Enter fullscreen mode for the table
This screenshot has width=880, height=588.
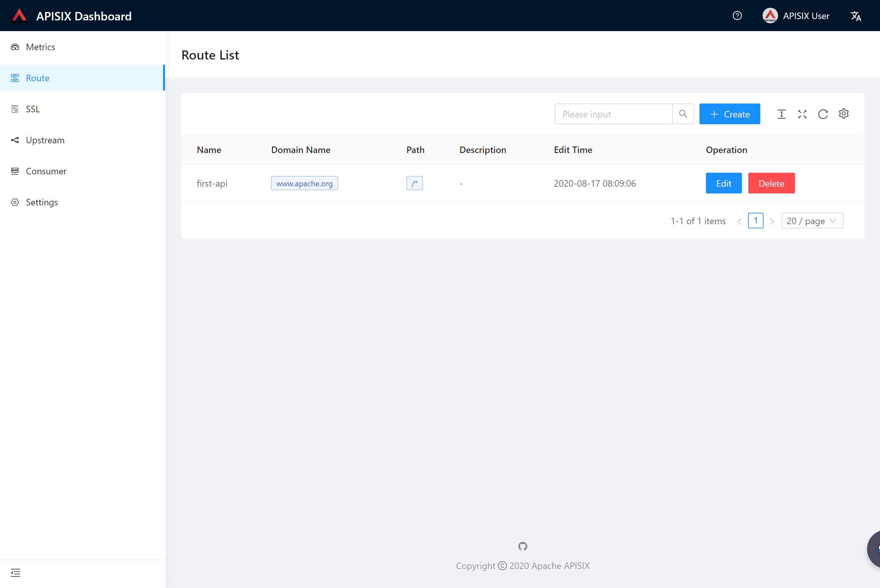click(802, 114)
